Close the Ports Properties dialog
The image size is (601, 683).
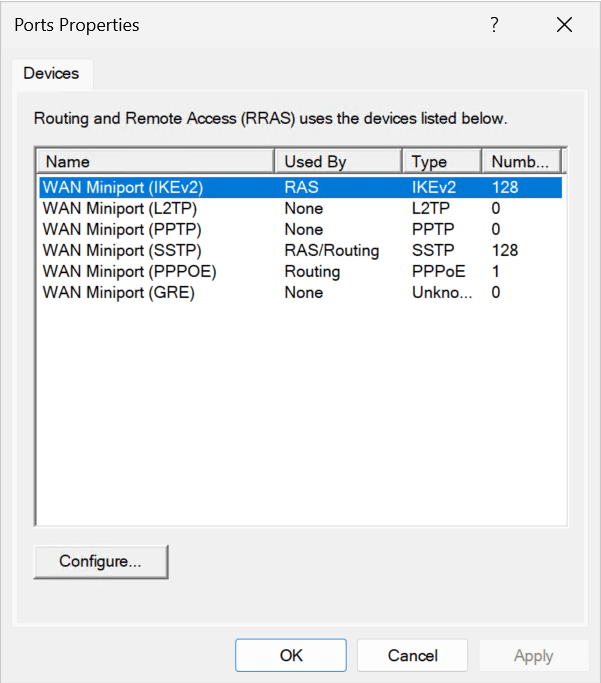(x=564, y=26)
